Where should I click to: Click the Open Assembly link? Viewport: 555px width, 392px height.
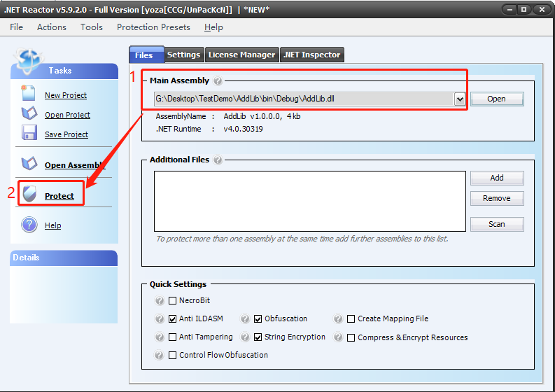75,165
